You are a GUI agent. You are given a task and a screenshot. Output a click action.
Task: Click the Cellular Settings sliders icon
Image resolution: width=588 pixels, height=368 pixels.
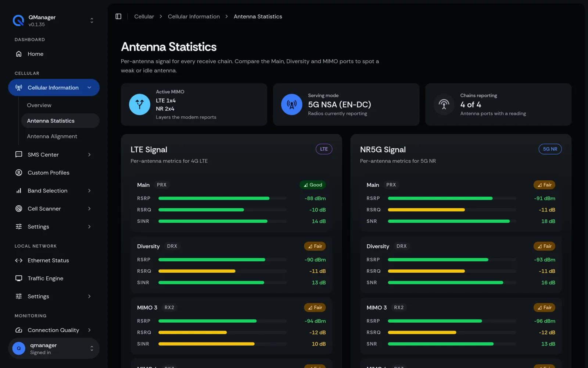tap(19, 227)
